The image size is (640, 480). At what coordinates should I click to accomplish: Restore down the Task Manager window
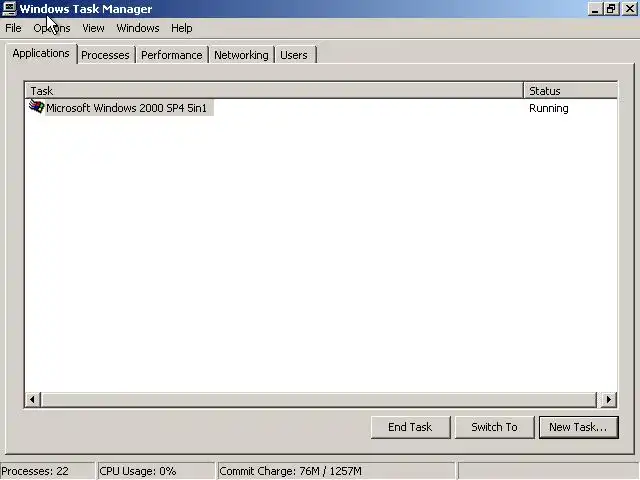[611, 9]
